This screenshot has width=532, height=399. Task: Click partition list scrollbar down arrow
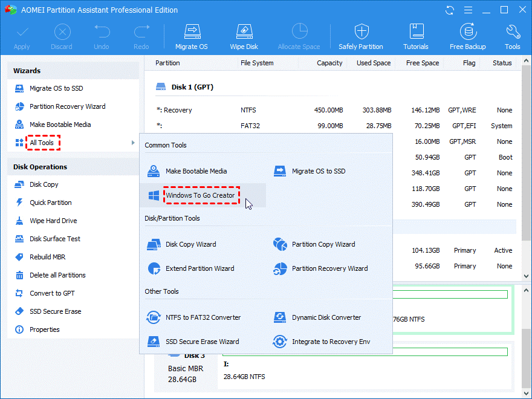tap(526, 276)
